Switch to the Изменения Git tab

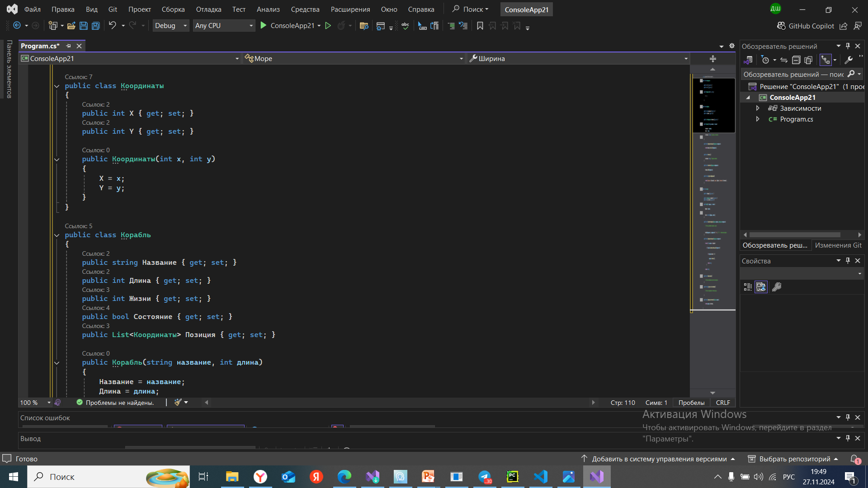(x=838, y=245)
